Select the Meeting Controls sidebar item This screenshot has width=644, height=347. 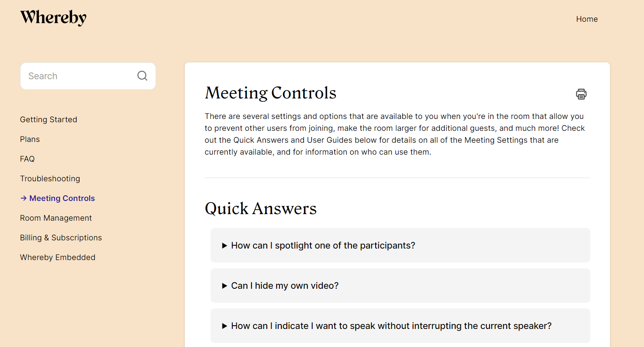[62, 198]
